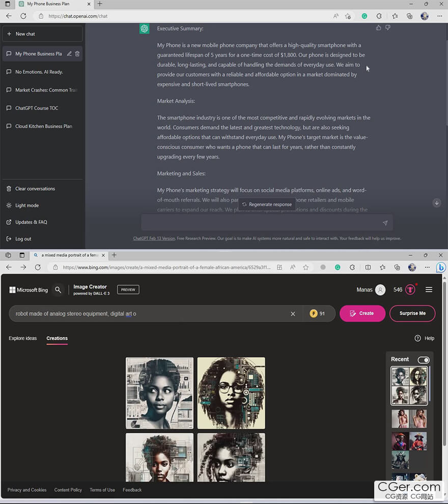448x504 pixels.
Task: Open the Cloud Kitchen Business Plan chat
Action: click(42, 126)
